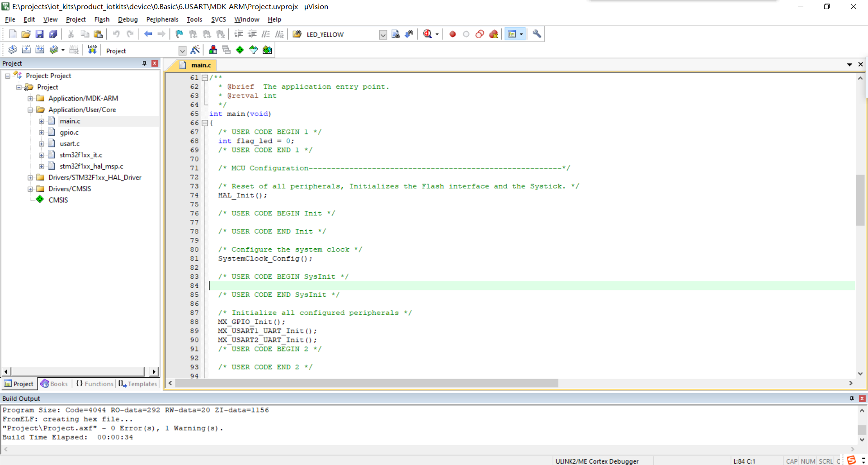Click the Open file folder icon
Viewport: 868px width, 465px height.
point(26,34)
